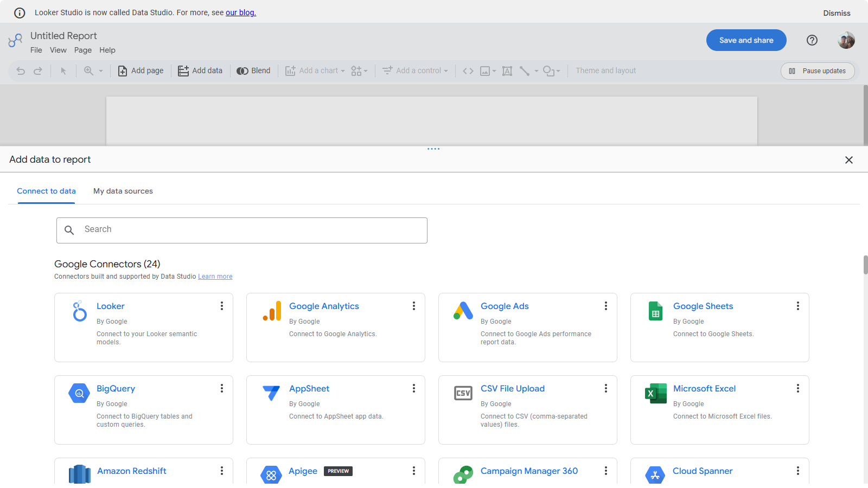Image resolution: width=868 pixels, height=488 pixels.
Task: Click Theme and layout button
Action: [606, 71]
